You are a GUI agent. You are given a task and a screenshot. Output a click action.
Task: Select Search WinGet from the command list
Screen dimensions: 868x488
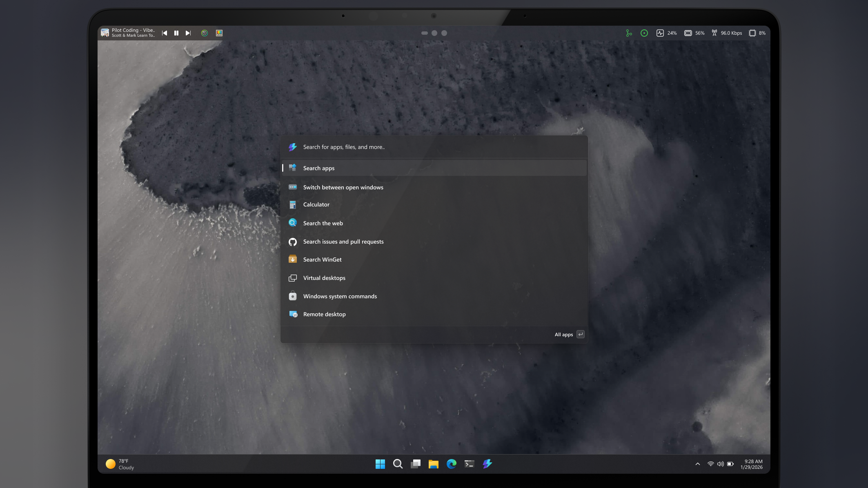[x=322, y=259]
